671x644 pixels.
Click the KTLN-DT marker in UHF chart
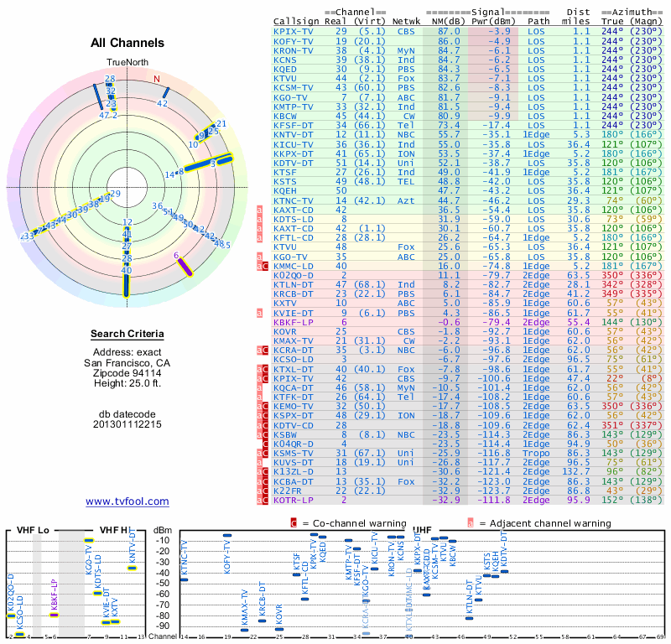pyautogui.click(x=470, y=618)
